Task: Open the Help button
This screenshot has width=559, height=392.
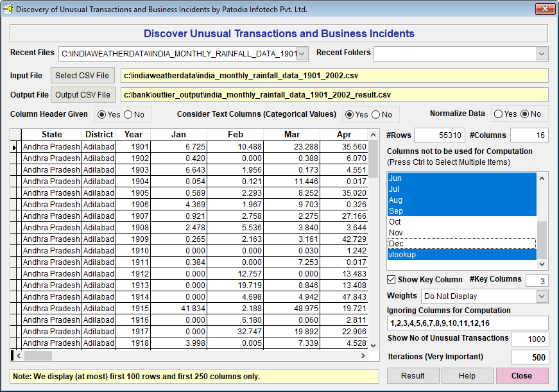Action: point(467,376)
